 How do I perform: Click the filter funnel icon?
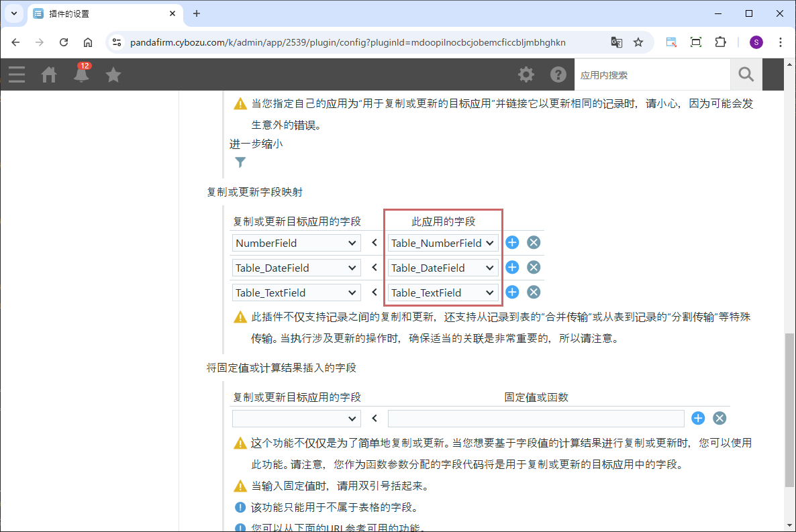(x=240, y=162)
